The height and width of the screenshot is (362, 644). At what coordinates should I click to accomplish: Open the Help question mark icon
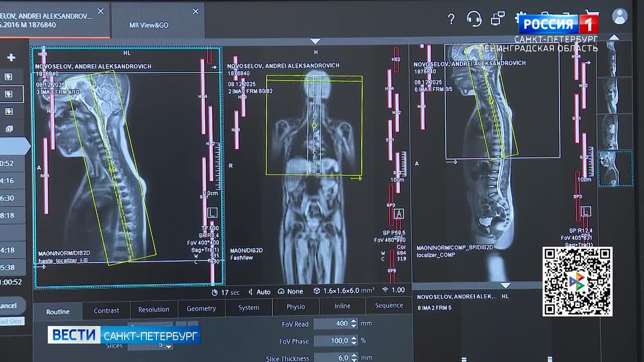click(x=451, y=19)
